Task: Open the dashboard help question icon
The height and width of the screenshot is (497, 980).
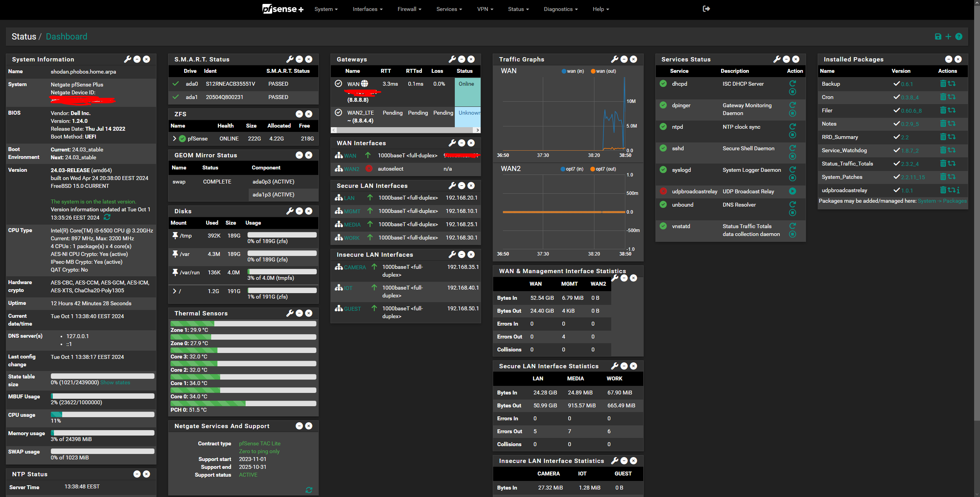Action: pos(958,36)
